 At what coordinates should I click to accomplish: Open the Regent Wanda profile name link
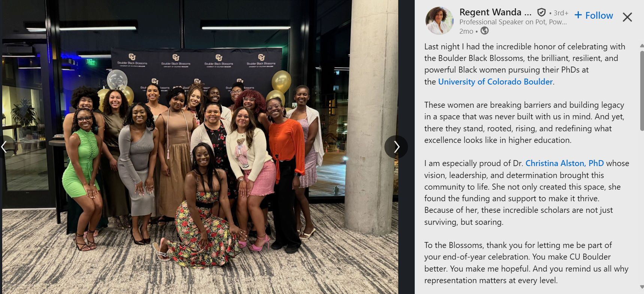click(x=495, y=12)
